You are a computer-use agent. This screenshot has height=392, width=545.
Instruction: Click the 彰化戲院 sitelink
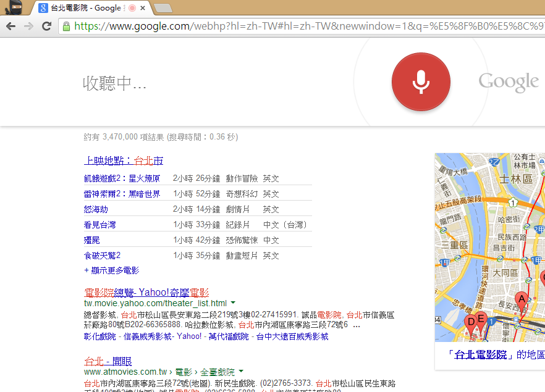(x=99, y=336)
